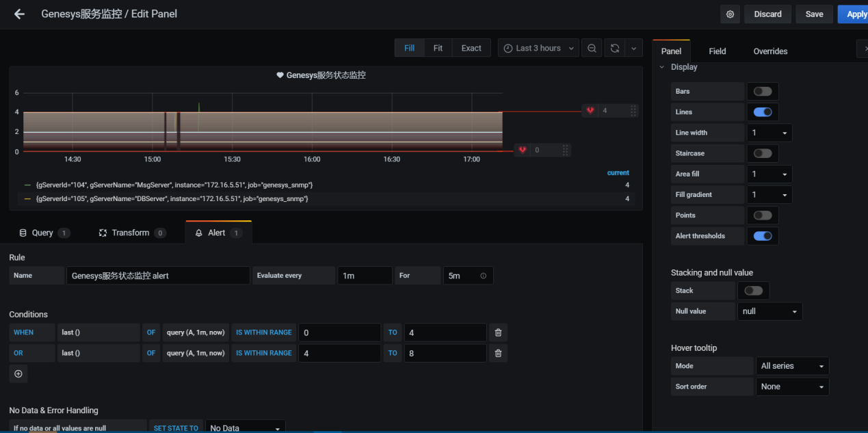Click the zoom out time range icon

pos(592,48)
